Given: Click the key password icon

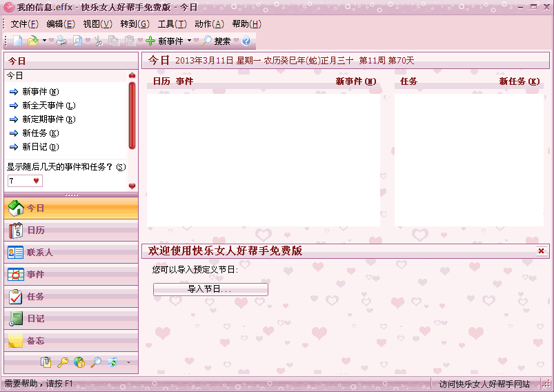Looking at the screenshot, I should point(63,362).
